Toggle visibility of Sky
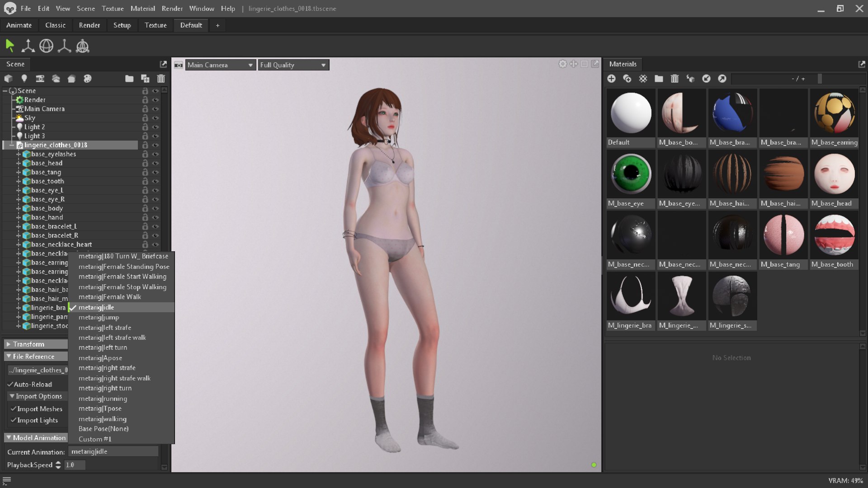Image resolution: width=868 pixels, height=488 pixels. click(155, 118)
